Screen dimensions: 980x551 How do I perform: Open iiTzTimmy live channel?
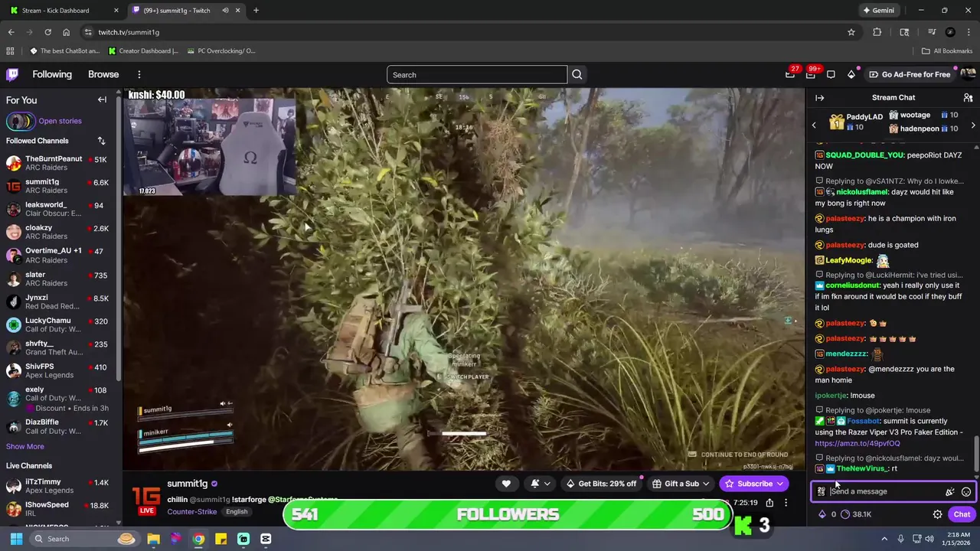57,486
